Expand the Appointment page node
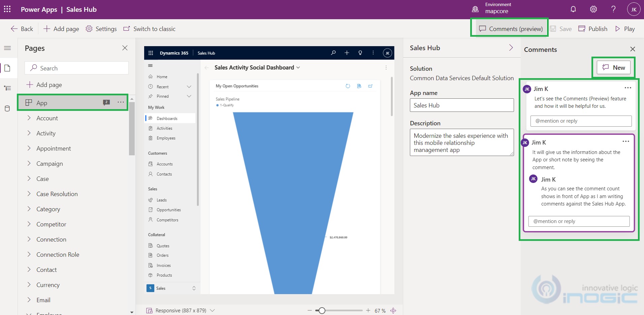644x315 pixels. (29, 148)
